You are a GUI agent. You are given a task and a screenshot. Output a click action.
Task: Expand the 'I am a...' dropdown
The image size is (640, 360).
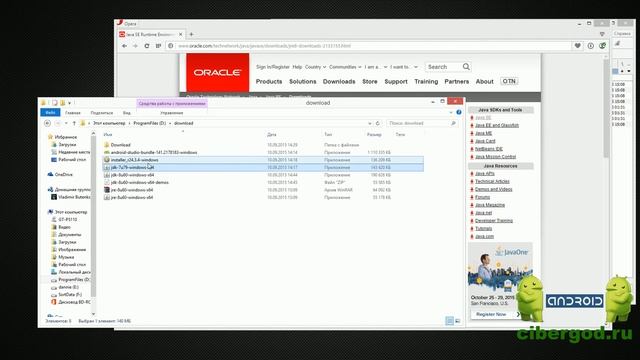[x=376, y=67]
